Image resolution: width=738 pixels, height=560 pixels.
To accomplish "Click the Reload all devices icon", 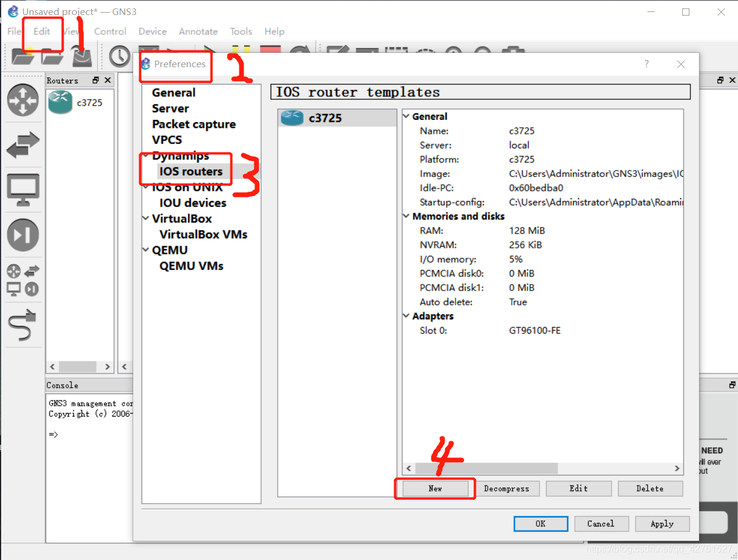I will coord(300,49).
